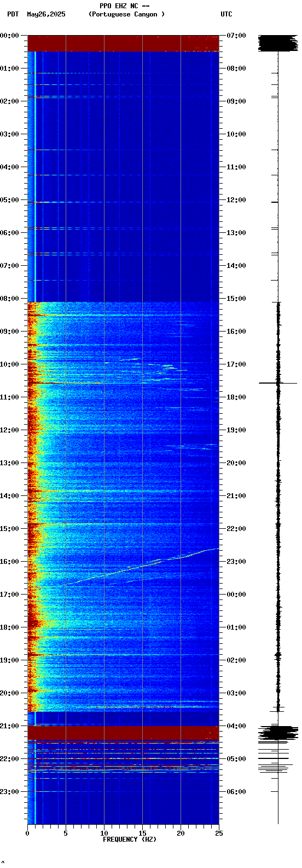Click the UTC '03:00' time label
The image size is (302, 868).
coord(236,693)
